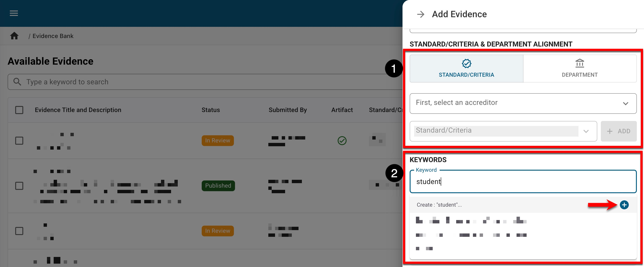Click the create keyword plus icon

coord(624,205)
